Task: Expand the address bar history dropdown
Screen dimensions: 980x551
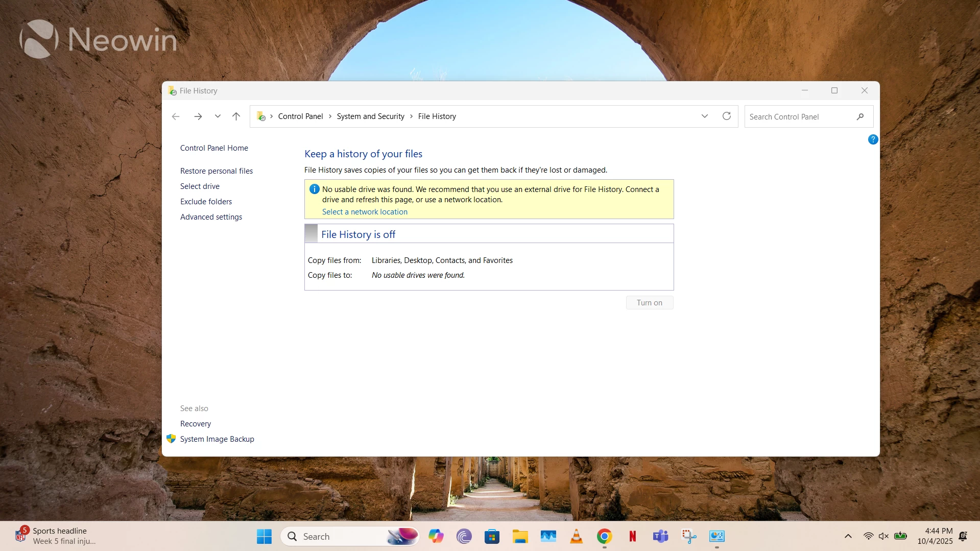Action: [x=704, y=116]
